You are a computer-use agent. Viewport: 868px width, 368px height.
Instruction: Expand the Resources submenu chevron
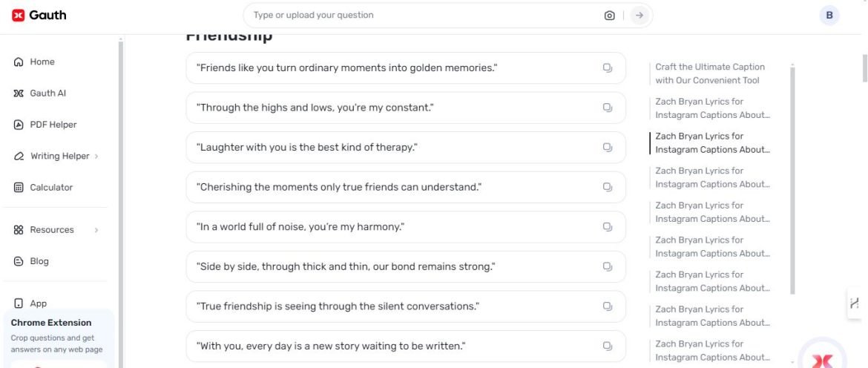click(96, 230)
